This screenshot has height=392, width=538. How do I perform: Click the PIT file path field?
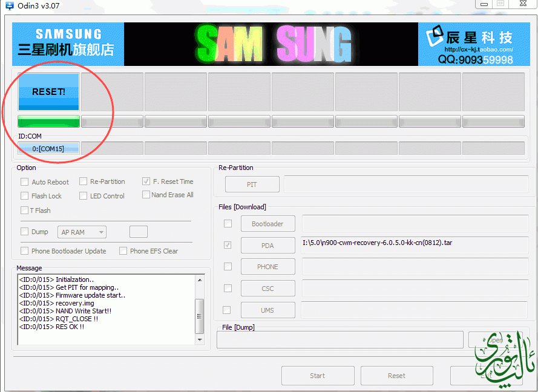pyautogui.click(x=406, y=184)
